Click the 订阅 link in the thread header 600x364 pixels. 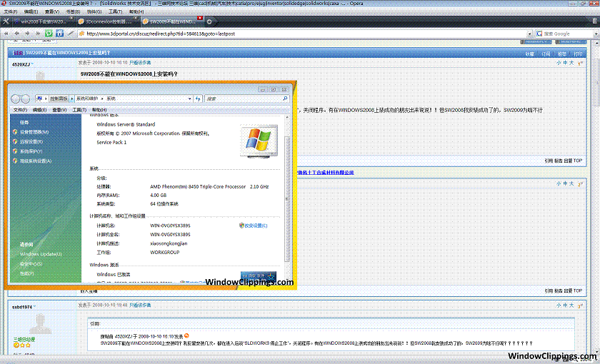pyautogui.click(x=546, y=54)
